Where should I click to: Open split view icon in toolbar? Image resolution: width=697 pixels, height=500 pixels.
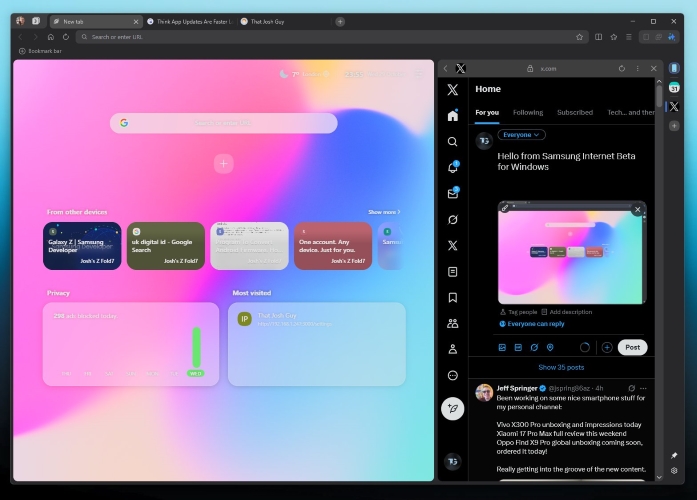(599, 37)
